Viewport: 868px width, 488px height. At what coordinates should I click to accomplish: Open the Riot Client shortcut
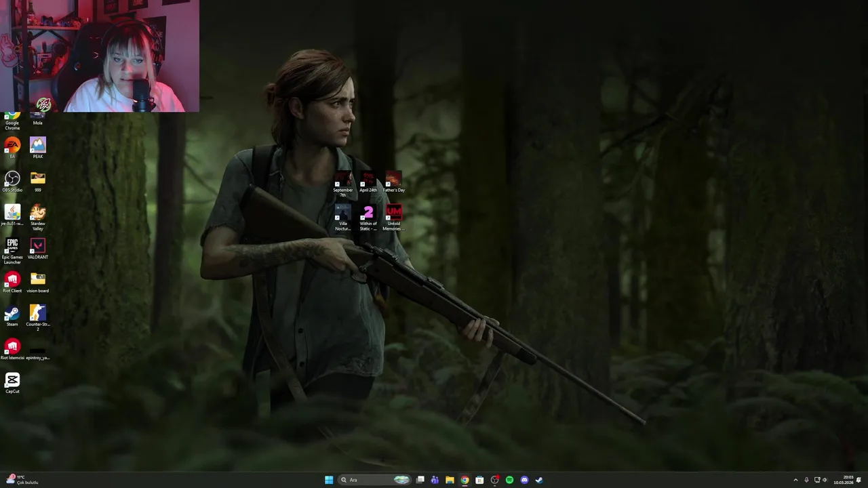[x=12, y=282]
